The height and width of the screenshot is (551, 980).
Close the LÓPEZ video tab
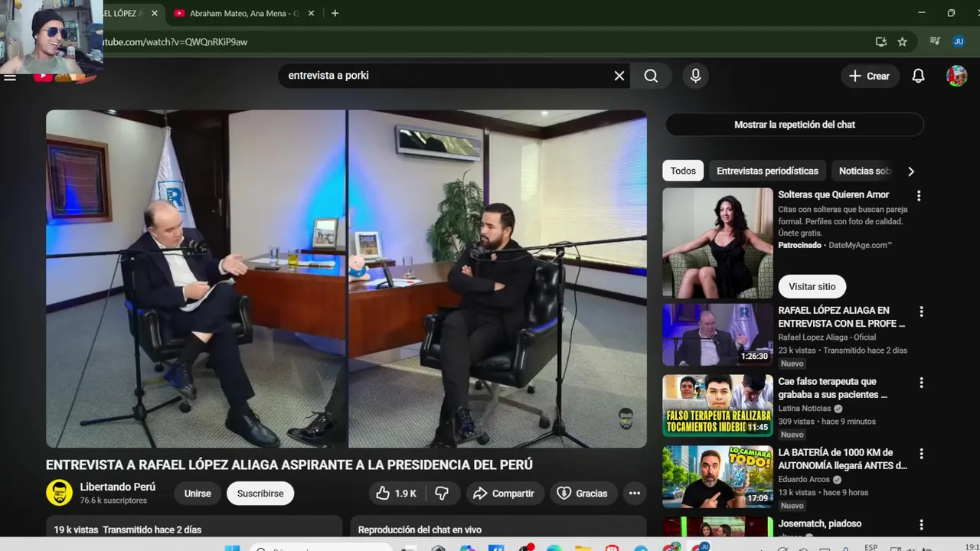pyautogui.click(x=155, y=13)
